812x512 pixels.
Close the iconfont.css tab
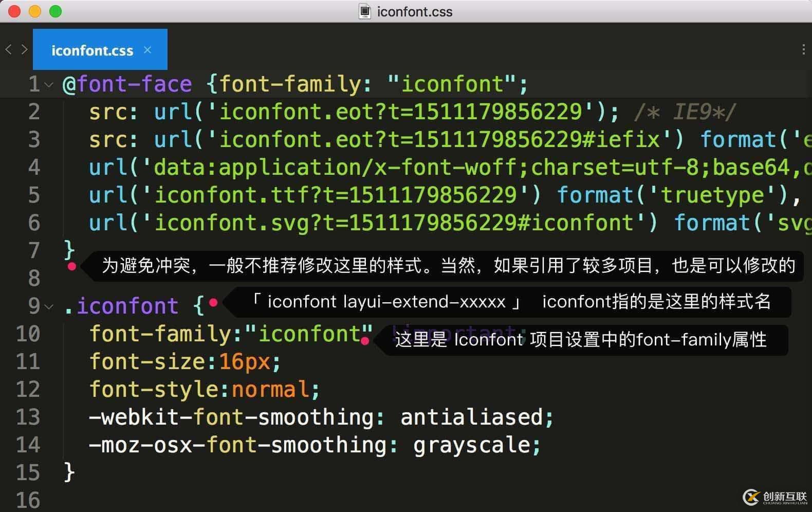click(147, 50)
